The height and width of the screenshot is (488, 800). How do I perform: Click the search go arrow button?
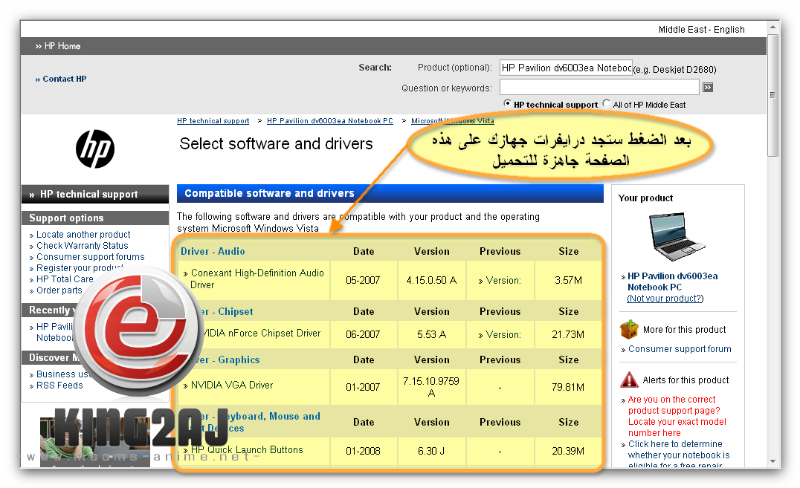coord(707,88)
